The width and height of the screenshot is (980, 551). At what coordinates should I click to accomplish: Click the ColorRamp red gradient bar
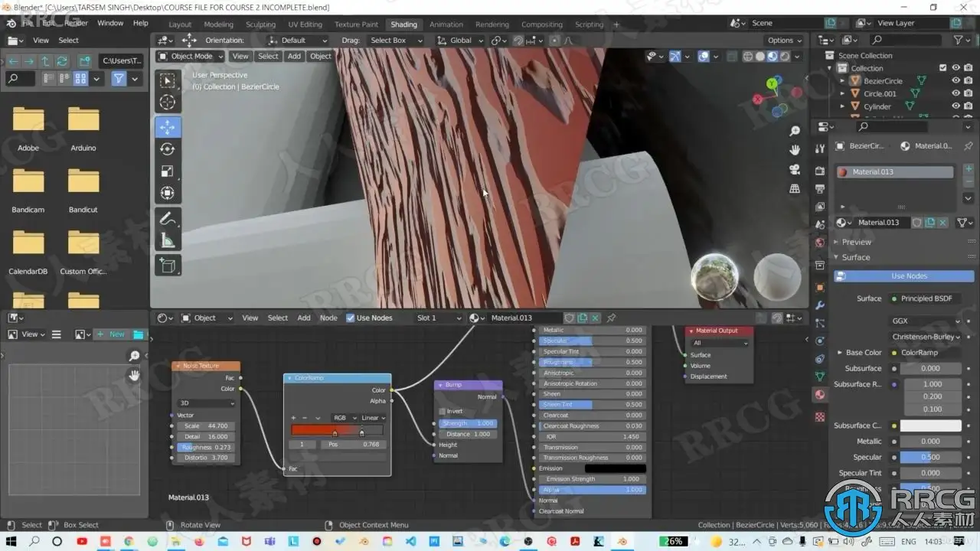pyautogui.click(x=337, y=430)
